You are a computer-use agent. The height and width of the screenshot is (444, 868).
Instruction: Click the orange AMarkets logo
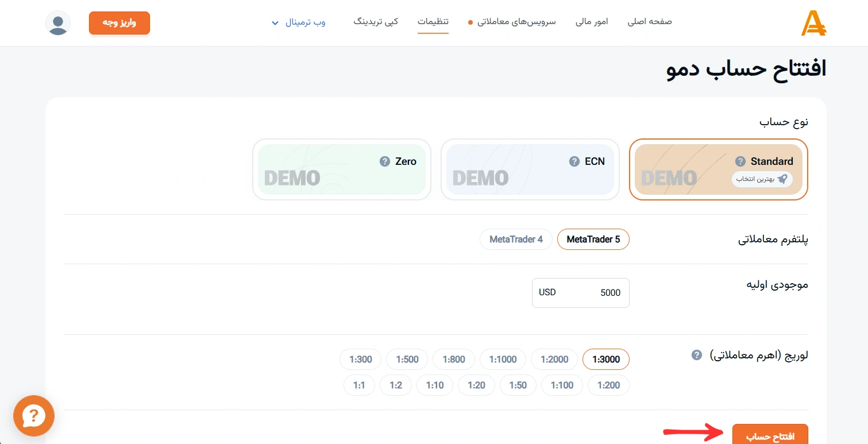click(x=813, y=24)
